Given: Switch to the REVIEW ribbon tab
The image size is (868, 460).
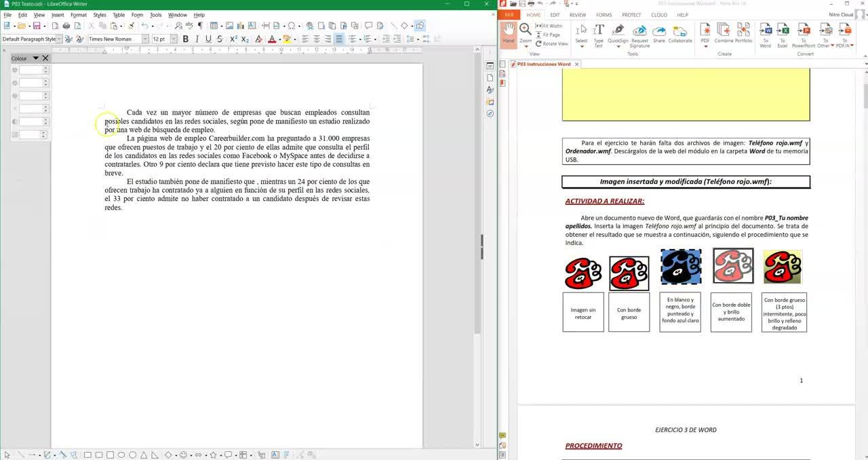Looking at the screenshot, I should pyautogui.click(x=577, y=15).
